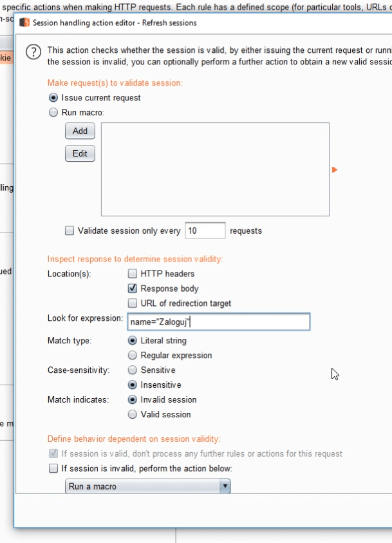The image size is (392, 543).
Task: Uncheck the Response body checkbox
Action: [133, 288]
